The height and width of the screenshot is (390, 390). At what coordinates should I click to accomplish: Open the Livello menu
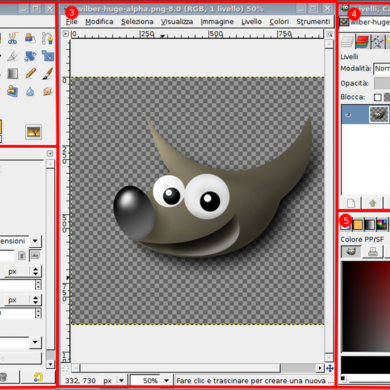251,22
